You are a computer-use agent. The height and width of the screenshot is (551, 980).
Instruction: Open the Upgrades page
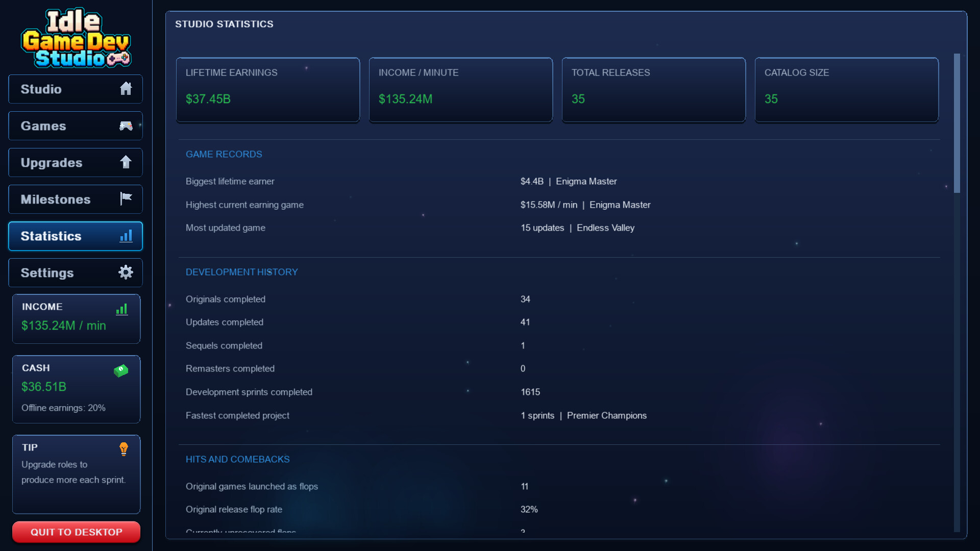76,163
